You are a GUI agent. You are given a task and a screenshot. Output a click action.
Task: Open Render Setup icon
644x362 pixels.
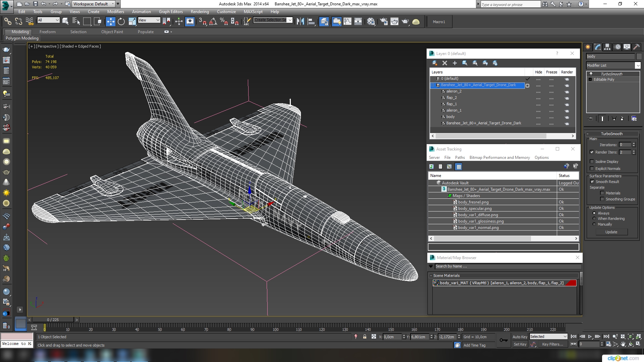point(383,22)
